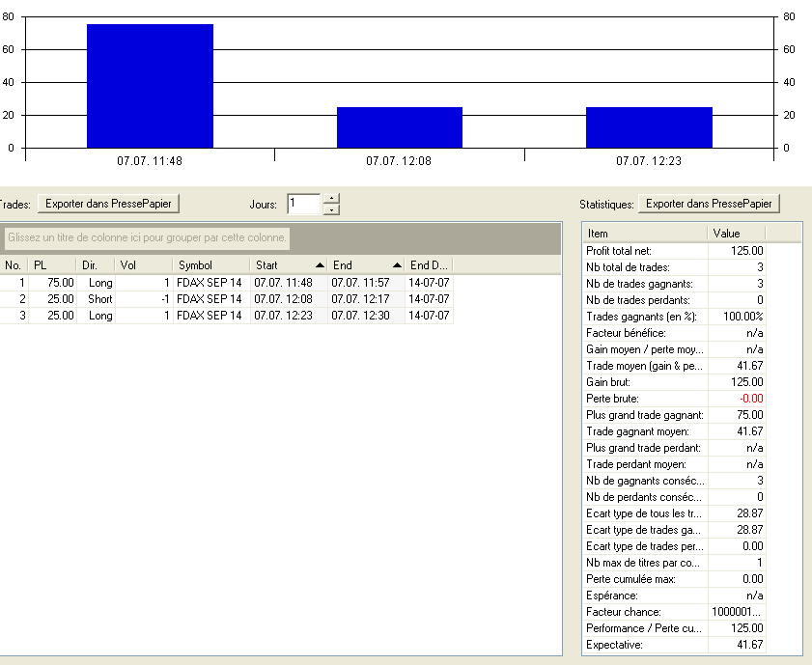
Task: Select the Profit total net statistics row
Action: (674, 250)
